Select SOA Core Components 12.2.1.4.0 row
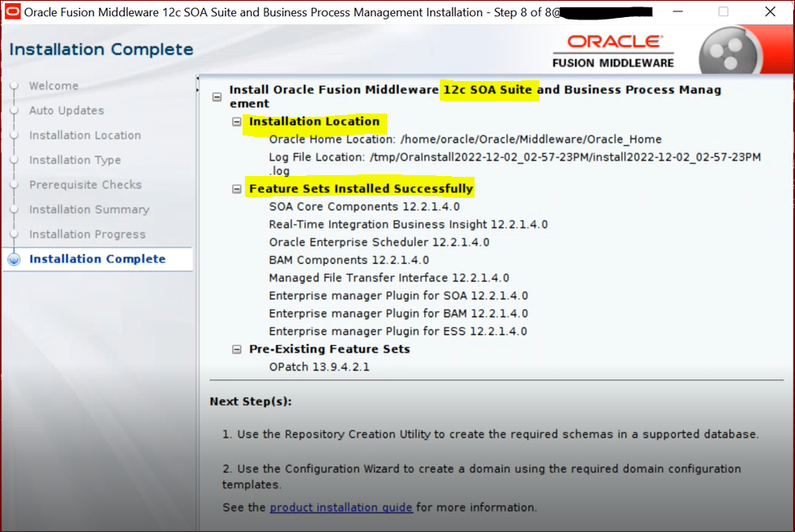 pyautogui.click(x=364, y=207)
